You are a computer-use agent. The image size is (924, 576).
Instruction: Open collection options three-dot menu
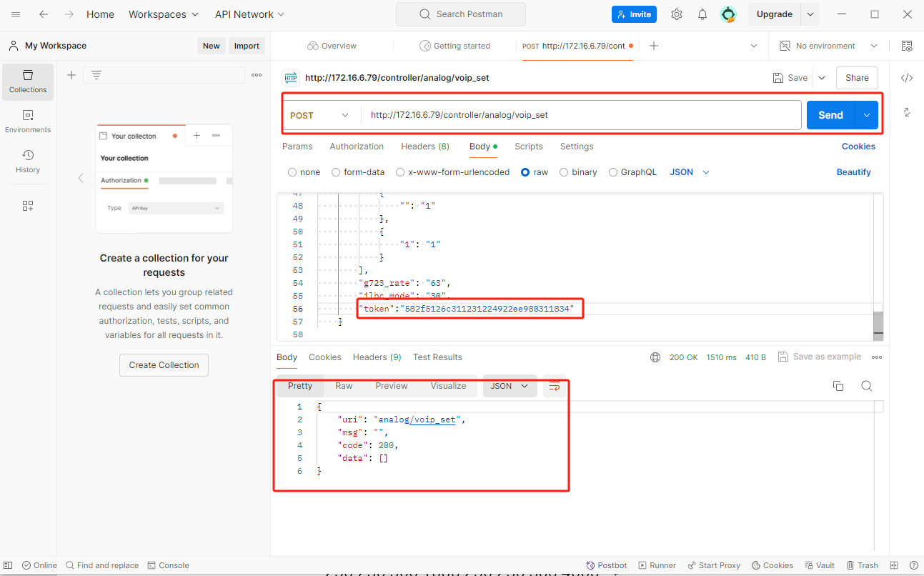[x=257, y=75]
